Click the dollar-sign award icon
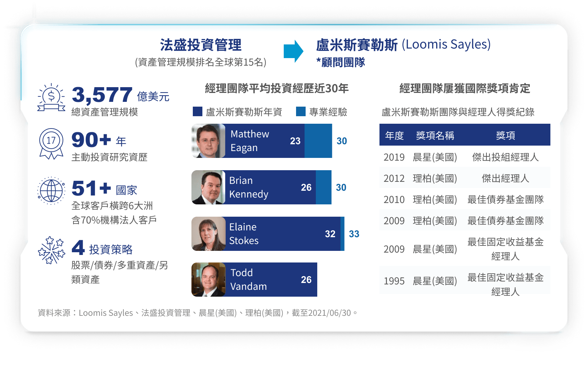Screen dimensions: 588x378 coord(51,97)
